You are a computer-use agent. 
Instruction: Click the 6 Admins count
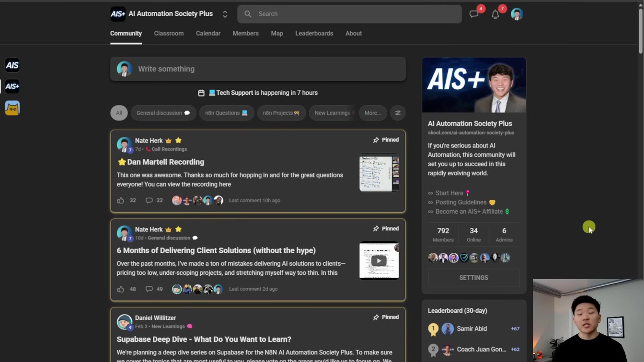[504, 235]
